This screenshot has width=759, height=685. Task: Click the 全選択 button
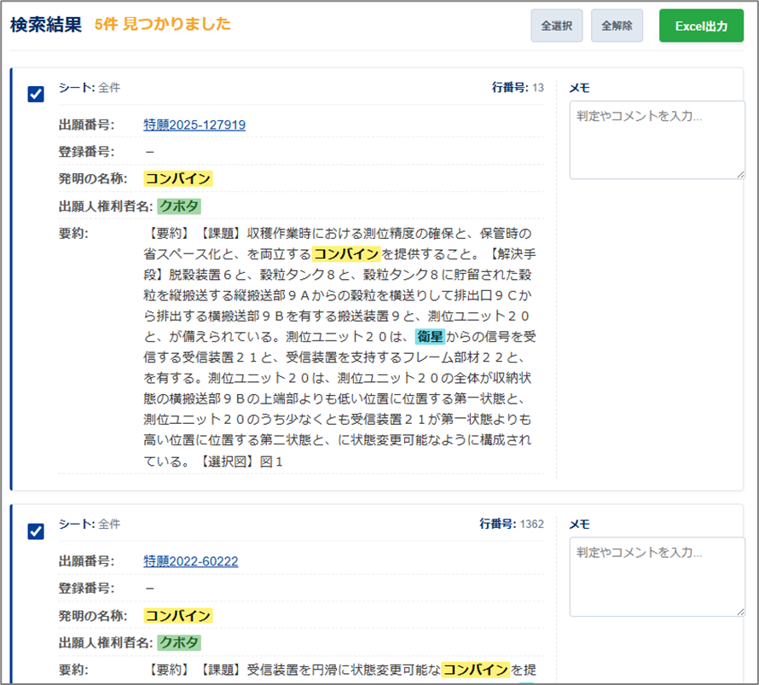pos(557,26)
